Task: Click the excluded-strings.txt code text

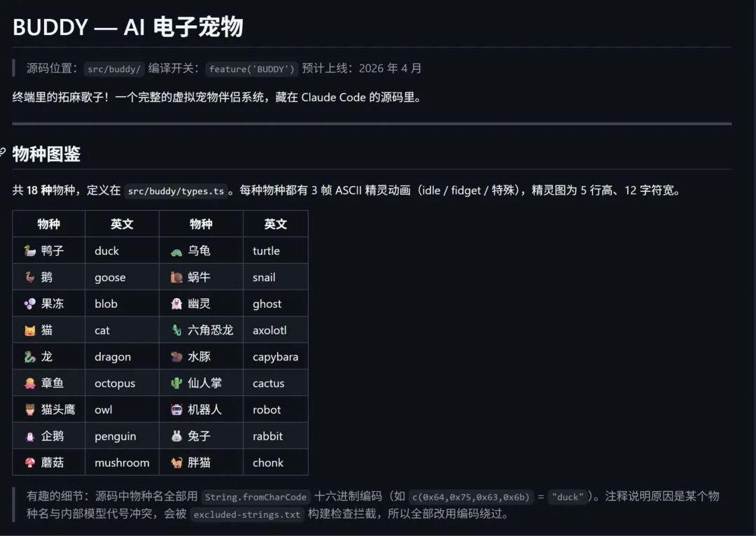Action: click(246, 514)
